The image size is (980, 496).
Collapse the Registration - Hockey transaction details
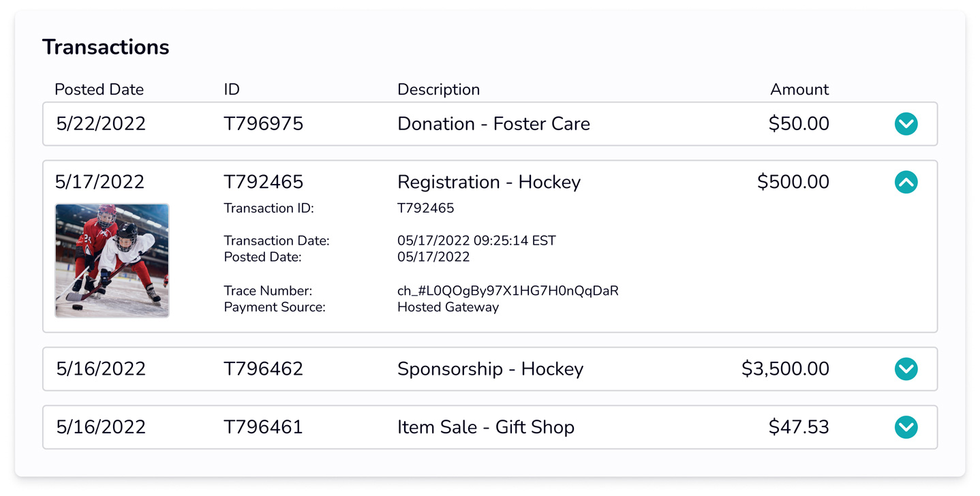[x=906, y=182]
